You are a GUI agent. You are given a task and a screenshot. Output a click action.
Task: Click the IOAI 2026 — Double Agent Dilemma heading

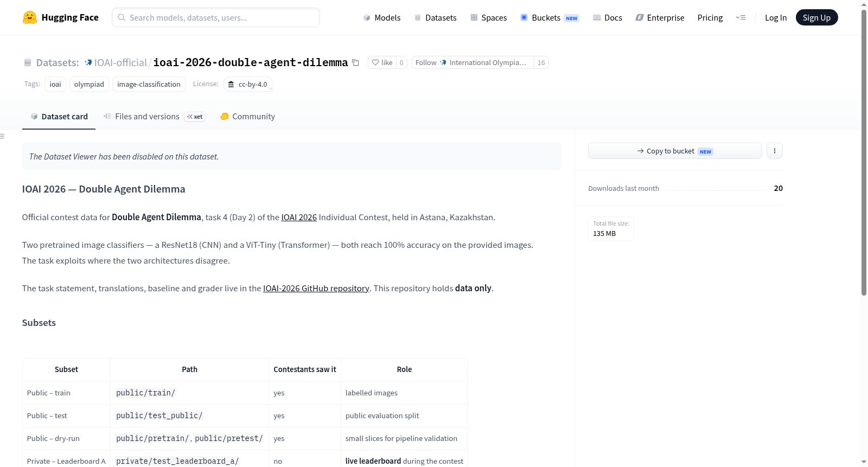pos(104,189)
